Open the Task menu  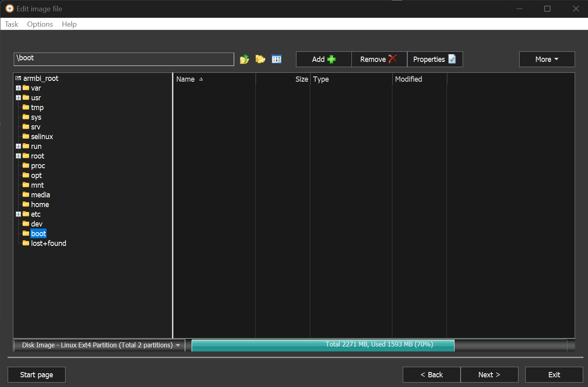12,24
